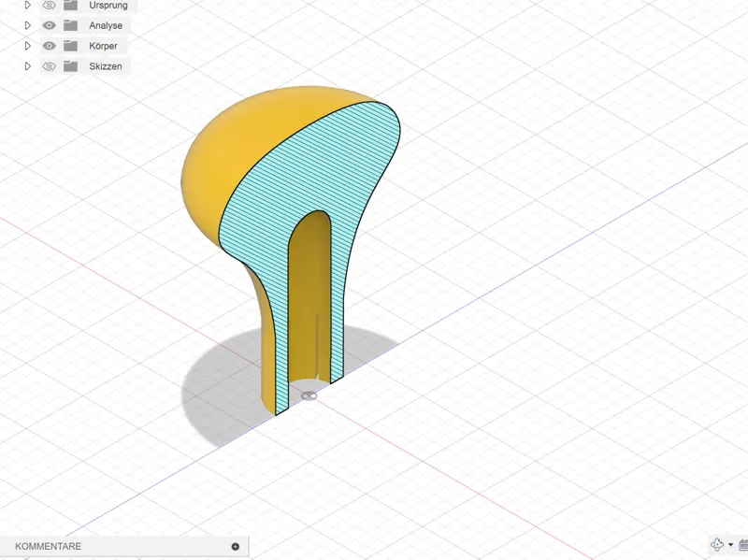This screenshot has height=560, width=748.
Task: Expand the Skizzen folder
Action: point(28,66)
